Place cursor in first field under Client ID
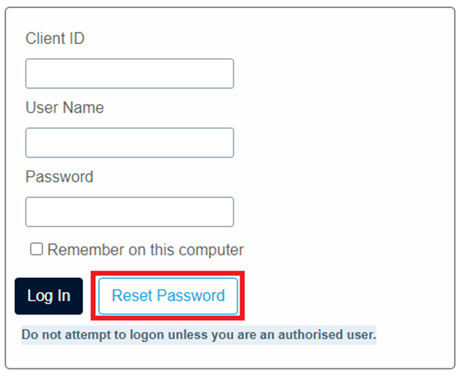The height and width of the screenshot is (377, 467). (x=129, y=73)
